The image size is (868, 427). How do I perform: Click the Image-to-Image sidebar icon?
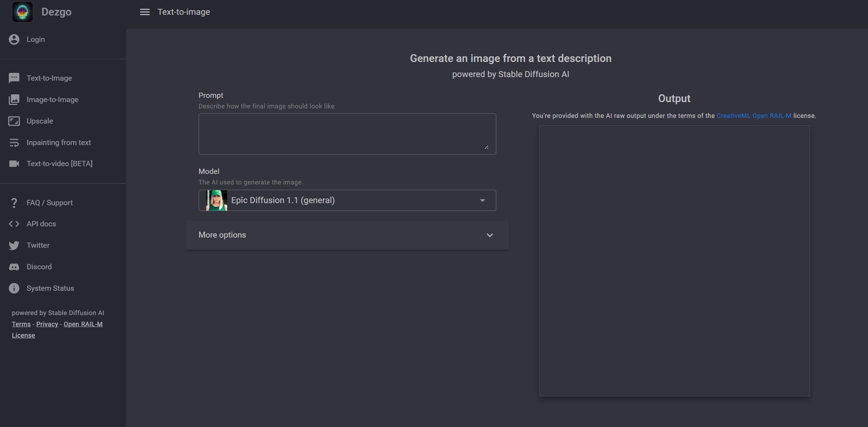tap(13, 100)
